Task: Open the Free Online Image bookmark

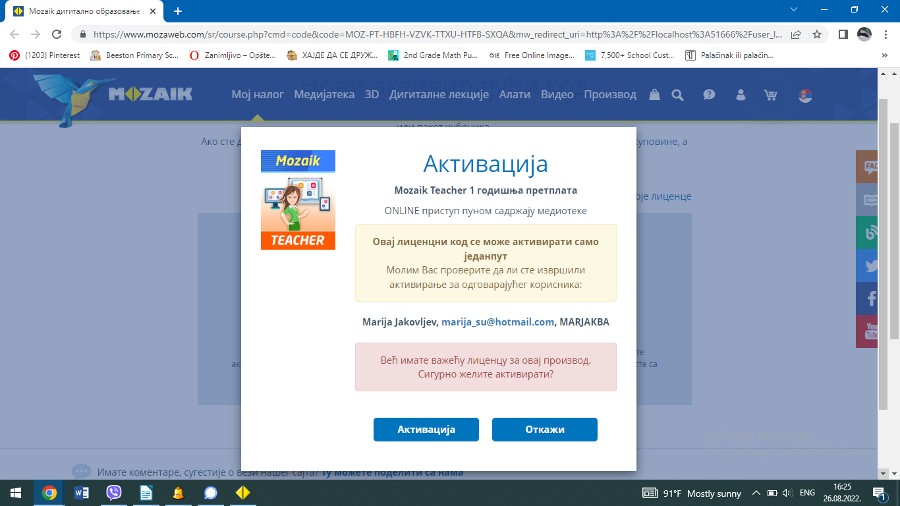Action: (532, 55)
